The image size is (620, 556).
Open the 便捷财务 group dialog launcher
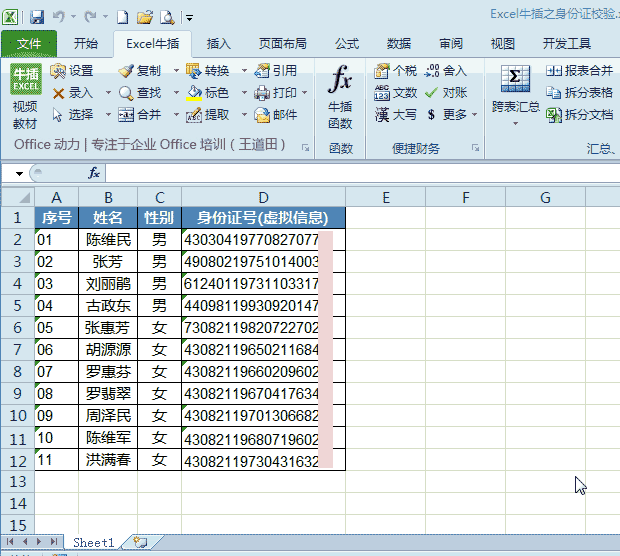click(x=475, y=148)
